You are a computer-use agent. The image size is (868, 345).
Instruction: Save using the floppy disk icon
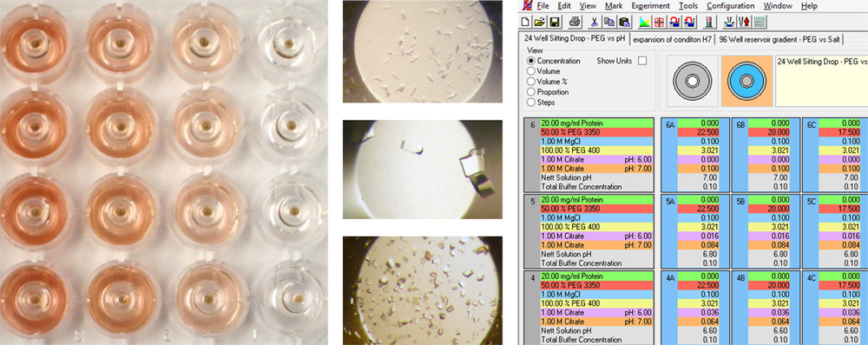pyautogui.click(x=554, y=23)
